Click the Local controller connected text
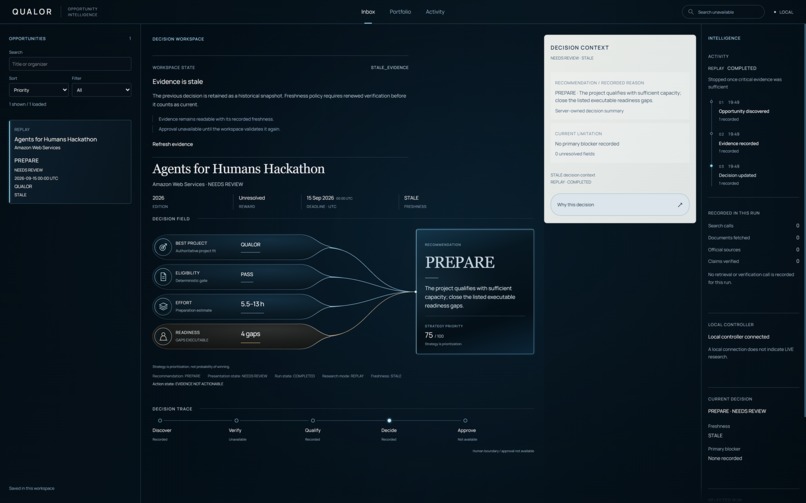Image resolution: width=806 pixels, height=503 pixels. [738, 337]
